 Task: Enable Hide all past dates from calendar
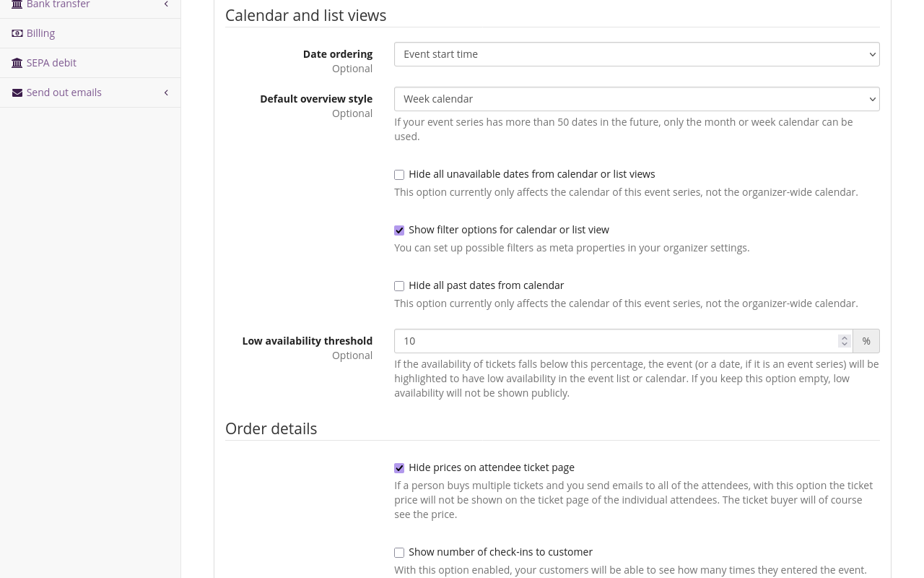[x=399, y=285]
